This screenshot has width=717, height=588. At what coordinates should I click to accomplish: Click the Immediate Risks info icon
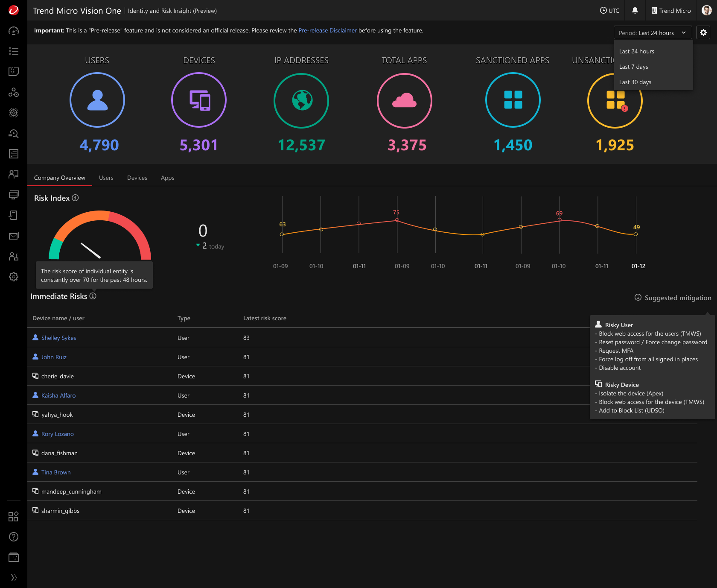(93, 296)
